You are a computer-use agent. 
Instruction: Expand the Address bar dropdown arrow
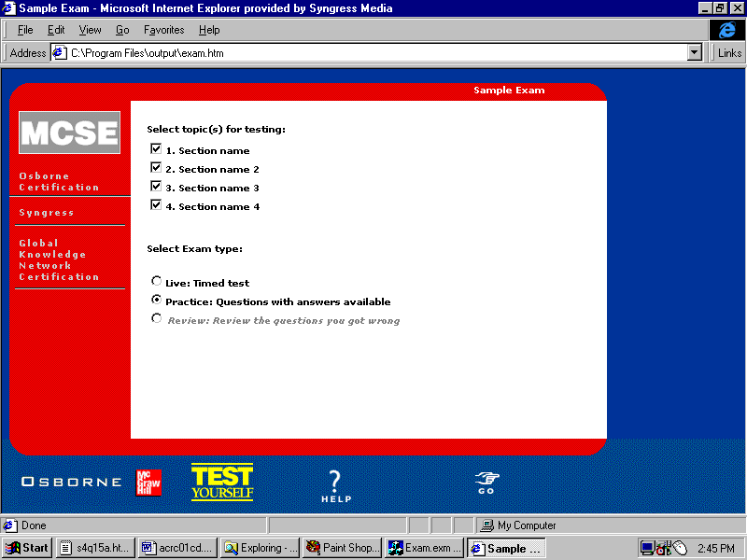point(694,53)
